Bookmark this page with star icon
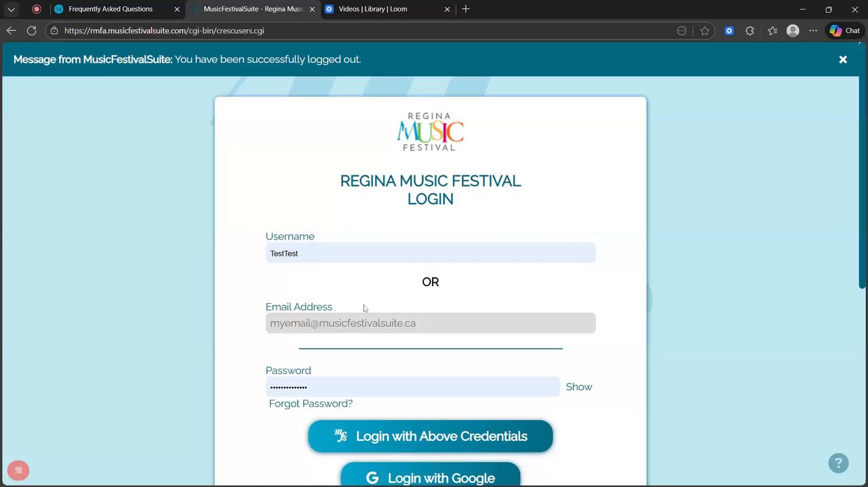This screenshot has height=487, width=868. [x=705, y=30]
